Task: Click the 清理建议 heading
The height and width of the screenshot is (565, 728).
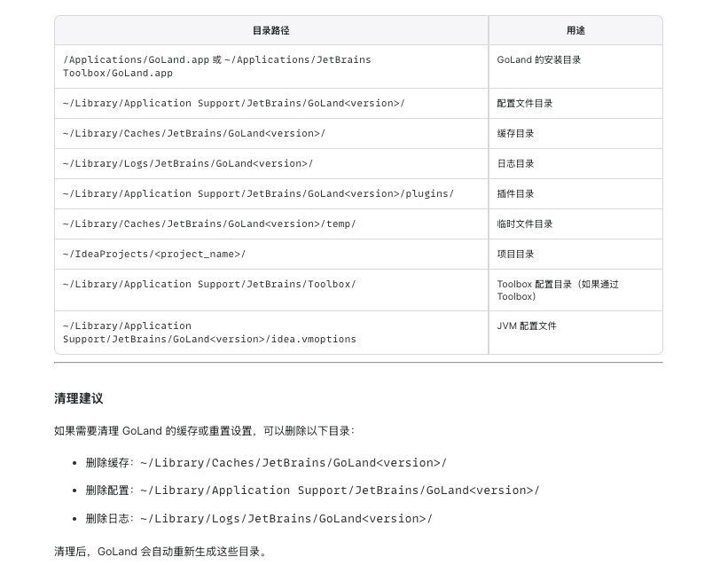Action: pyautogui.click(x=78, y=398)
